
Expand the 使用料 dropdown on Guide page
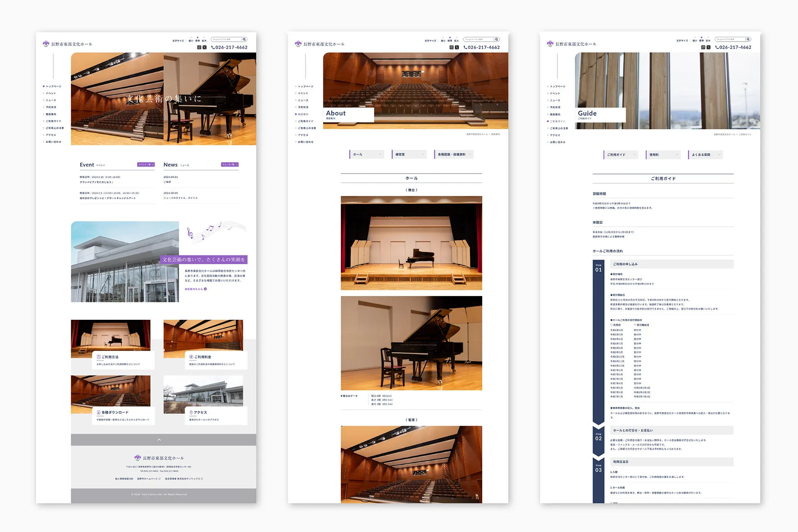[663, 155]
